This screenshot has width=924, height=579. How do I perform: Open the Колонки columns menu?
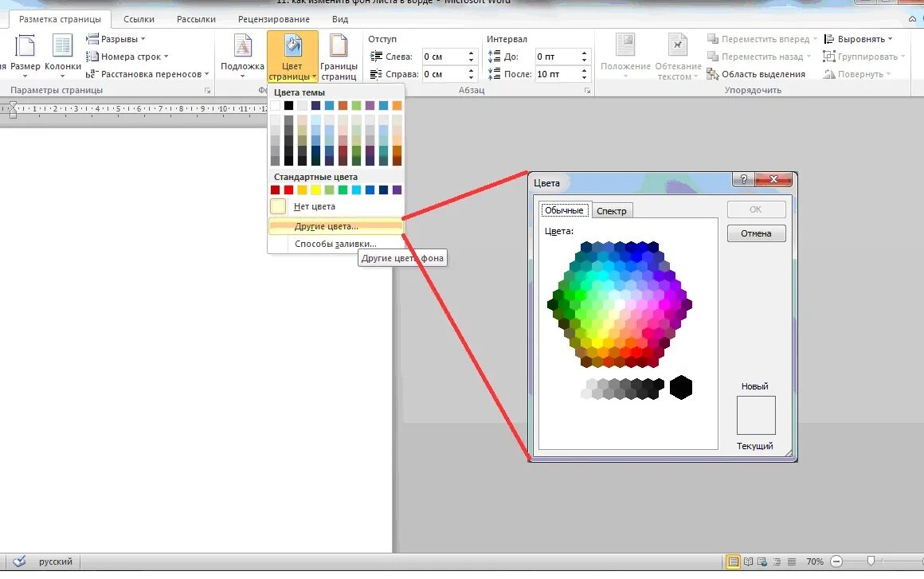62,57
